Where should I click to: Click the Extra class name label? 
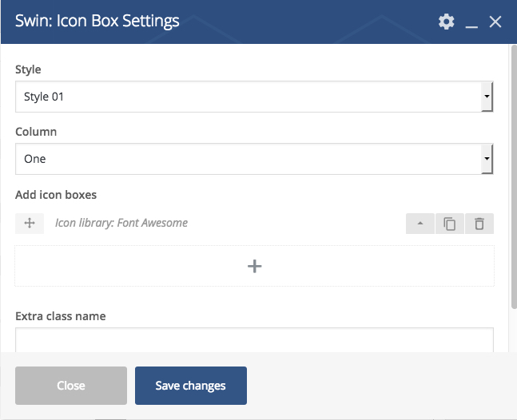tap(61, 316)
